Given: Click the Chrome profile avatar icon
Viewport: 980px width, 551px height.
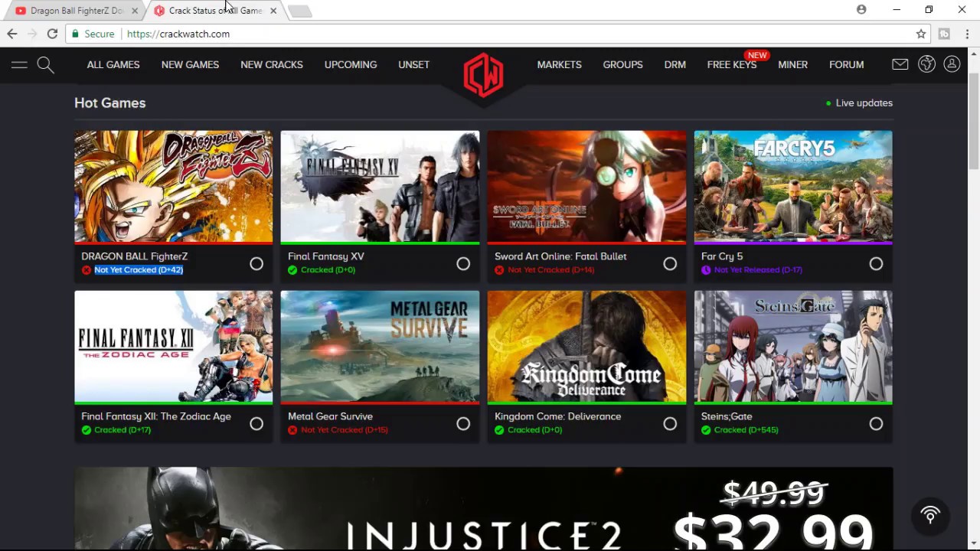Looking at the screenshot, I should pos(861,10).
